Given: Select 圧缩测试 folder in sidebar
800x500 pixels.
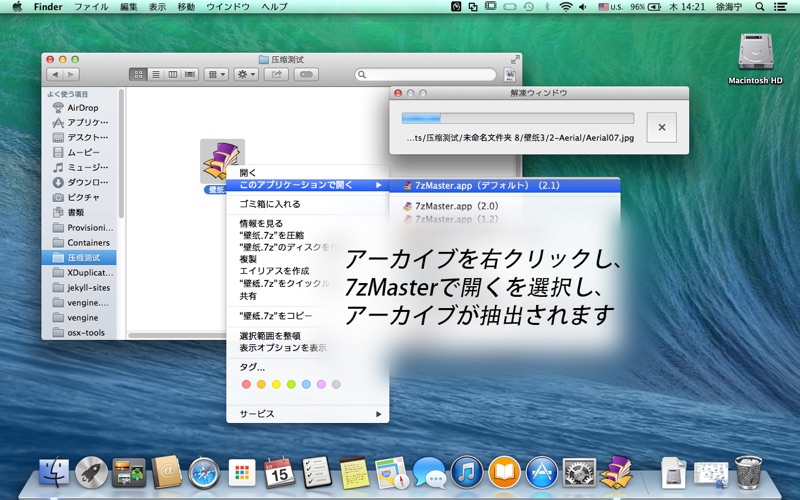Looking at the screenshot, I should 79,257.
